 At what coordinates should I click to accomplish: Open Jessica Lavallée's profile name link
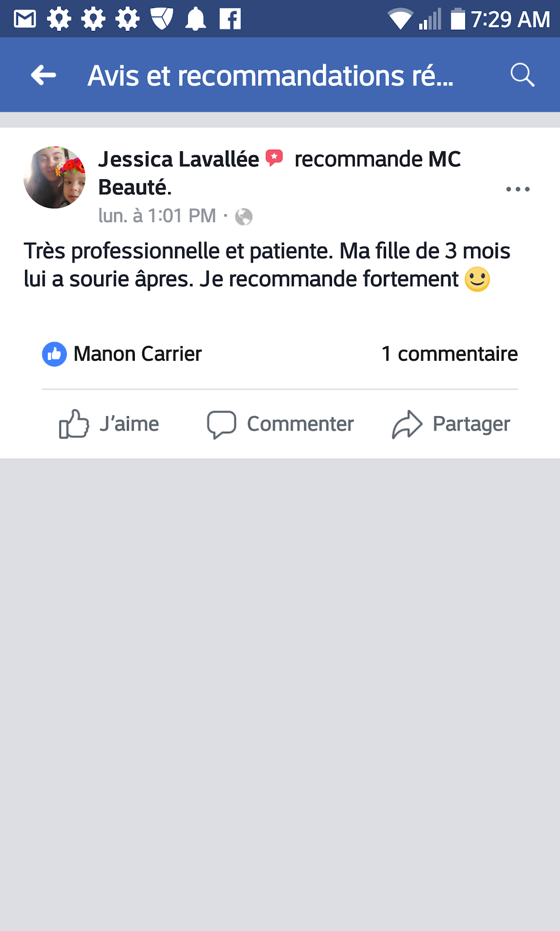pyautogui.click(x=179, y=159)
